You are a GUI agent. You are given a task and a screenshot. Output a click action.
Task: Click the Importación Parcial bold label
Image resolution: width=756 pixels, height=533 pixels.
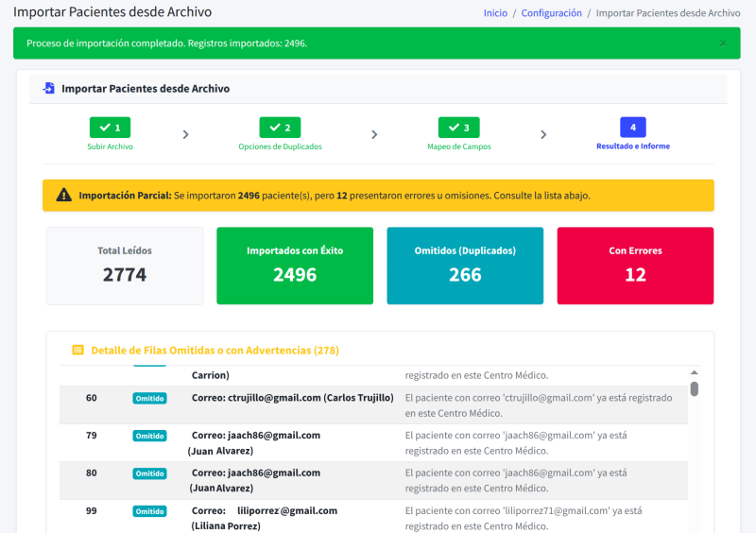pos(125,196)
